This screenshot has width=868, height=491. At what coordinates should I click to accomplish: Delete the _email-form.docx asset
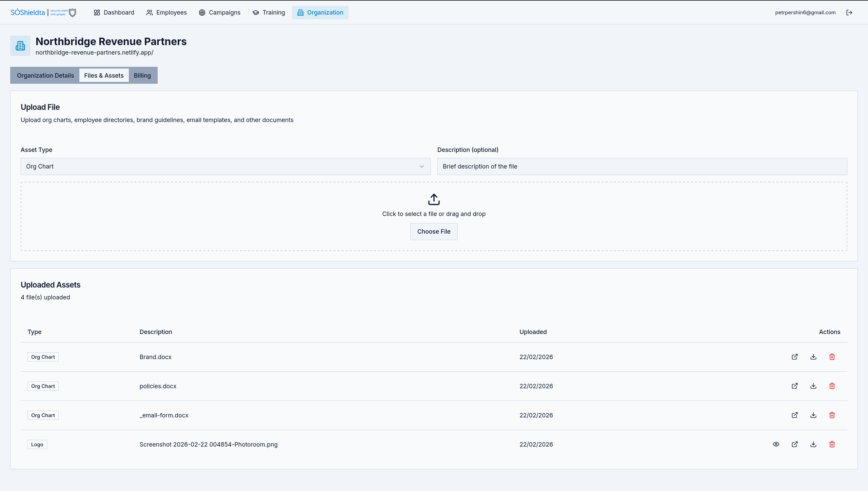click(x=832, y=415)
